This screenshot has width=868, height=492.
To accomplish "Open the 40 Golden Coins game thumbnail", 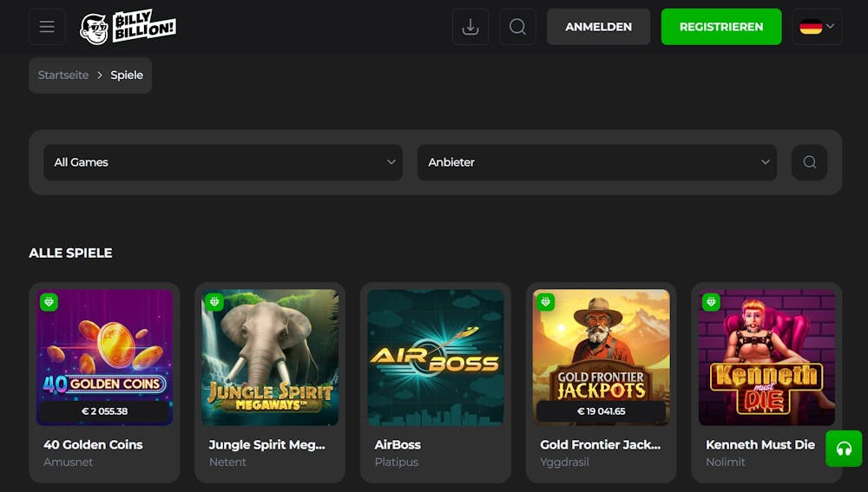I will click(x=105, y=358).
